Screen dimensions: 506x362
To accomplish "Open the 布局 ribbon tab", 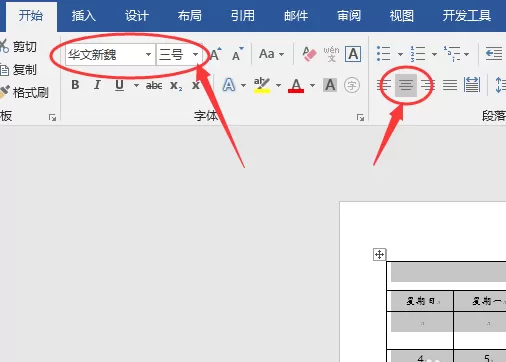I will [190, 16].
